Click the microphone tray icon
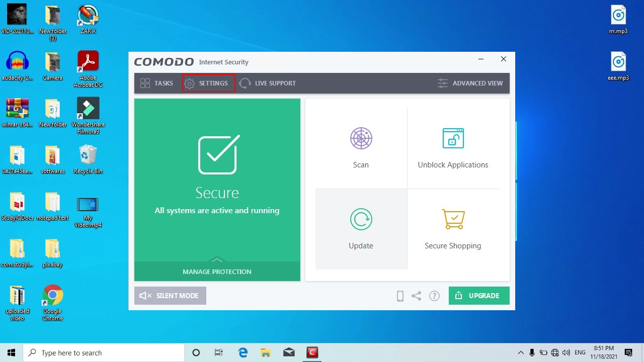Screen dimensions: 644x362 coord(532,353)
